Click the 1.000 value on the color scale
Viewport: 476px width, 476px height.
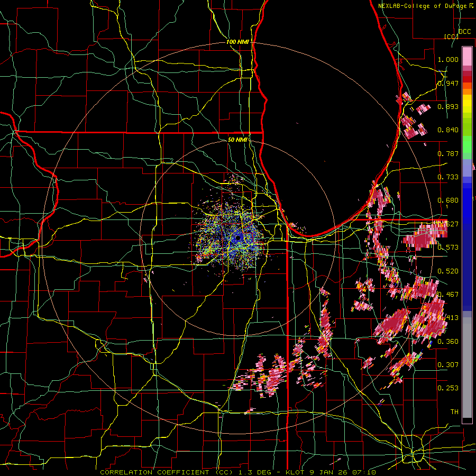[448, 59]
